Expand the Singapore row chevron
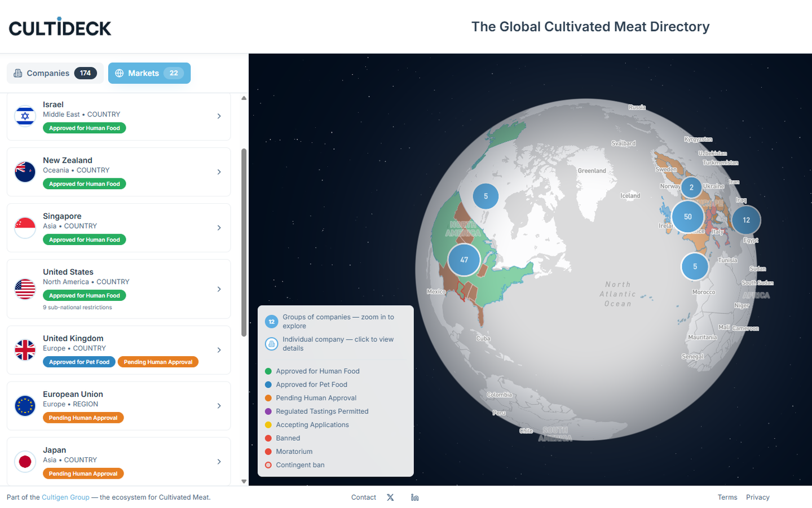The width and height of the screenshot is (812, 508). coord(219,228)
